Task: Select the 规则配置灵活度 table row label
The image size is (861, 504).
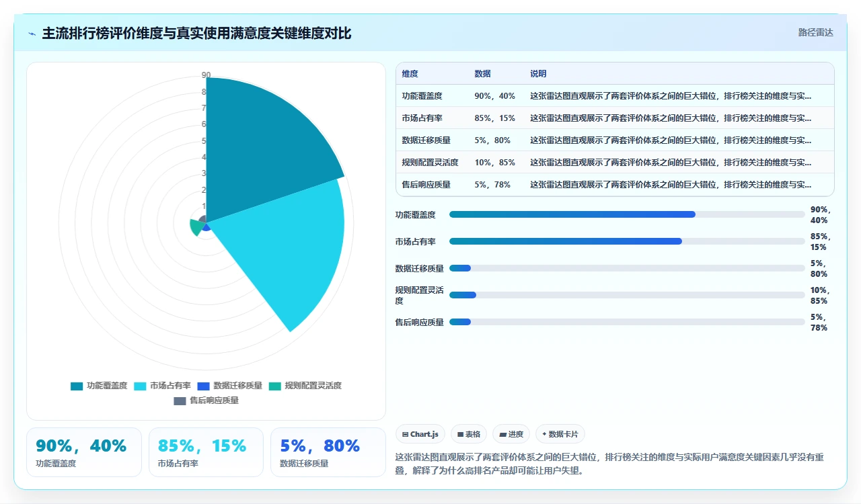Action: (430, 163)
